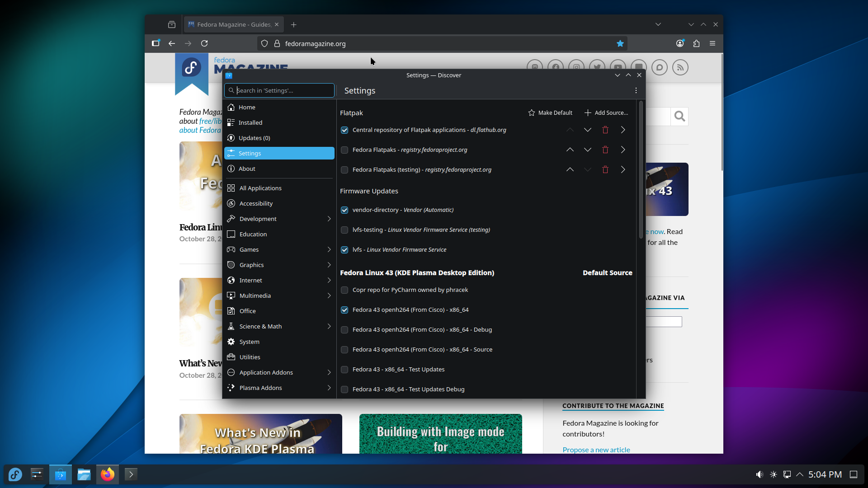Open Propose a new article link
868x488 pixels.
596,450
